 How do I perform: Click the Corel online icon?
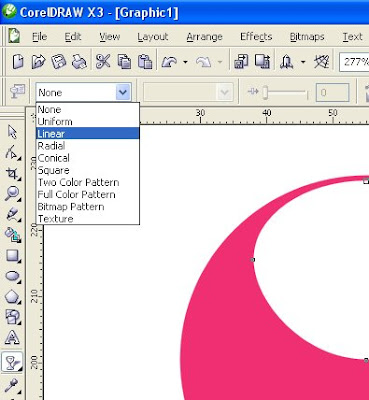(322, 62)
